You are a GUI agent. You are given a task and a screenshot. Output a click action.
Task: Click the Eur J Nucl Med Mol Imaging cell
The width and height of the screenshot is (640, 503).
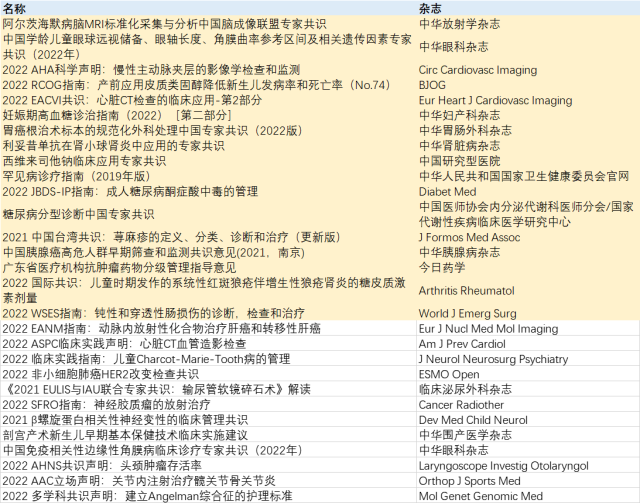pos(528,328)
